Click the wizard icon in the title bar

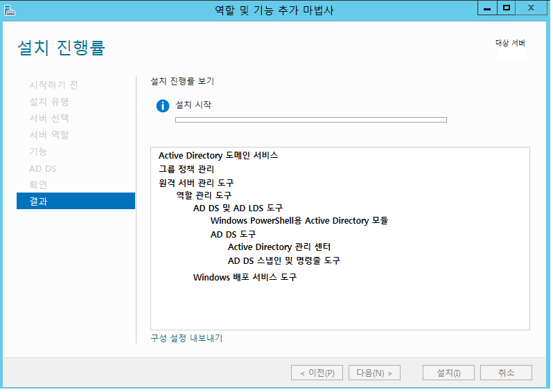[x=10, y=10]
